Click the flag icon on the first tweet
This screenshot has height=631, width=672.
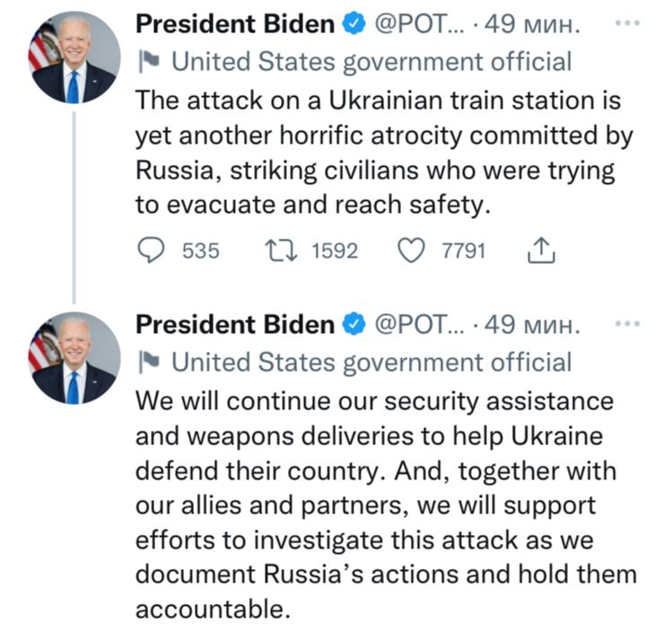pos(148,63)
